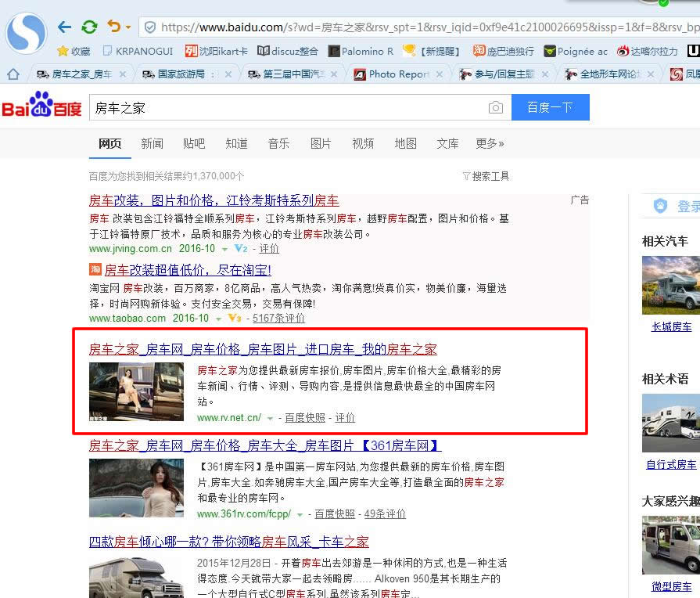This screenshot has height=598, width=700.
Task: Select the 地图 search category
Action: tap(405, 143)
